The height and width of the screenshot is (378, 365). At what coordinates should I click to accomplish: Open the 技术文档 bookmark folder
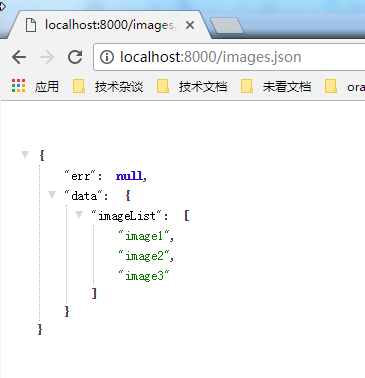tap(192, 87)
